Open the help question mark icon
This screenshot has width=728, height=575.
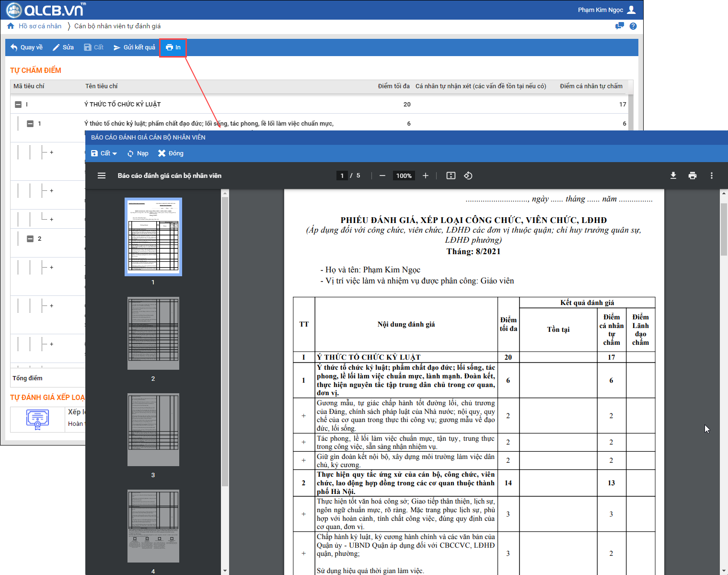pyautogui.click(x=633, y=26)
